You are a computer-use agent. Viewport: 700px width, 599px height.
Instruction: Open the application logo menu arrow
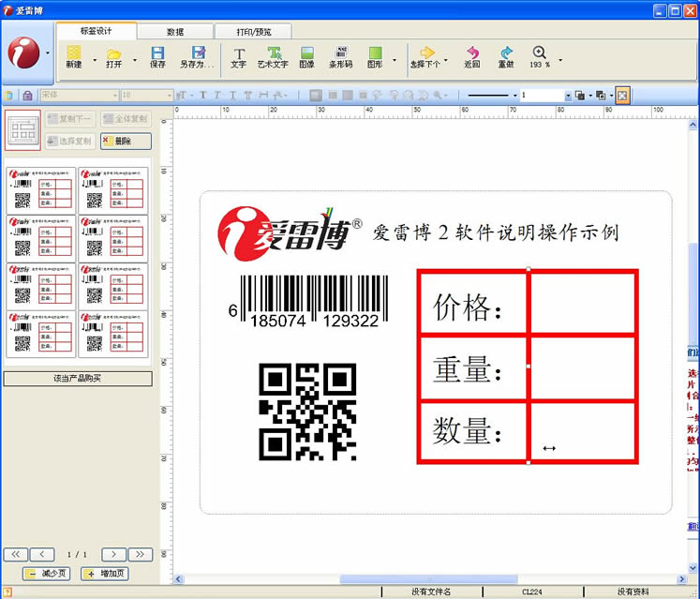(x=48, y=53)
